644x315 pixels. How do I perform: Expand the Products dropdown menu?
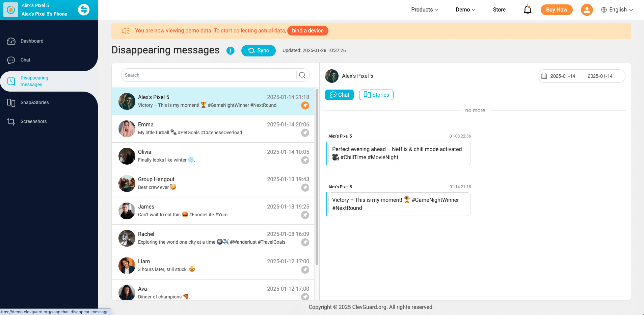point(424,10)
